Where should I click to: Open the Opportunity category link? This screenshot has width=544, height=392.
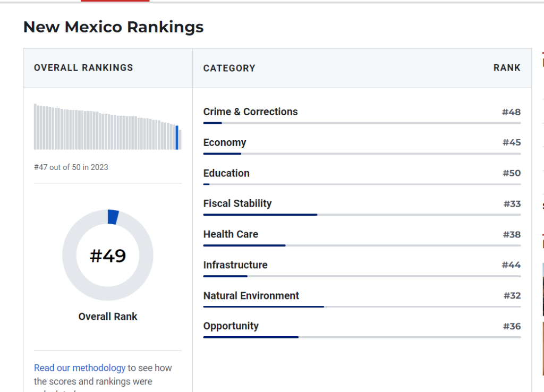tap(231, 326)
